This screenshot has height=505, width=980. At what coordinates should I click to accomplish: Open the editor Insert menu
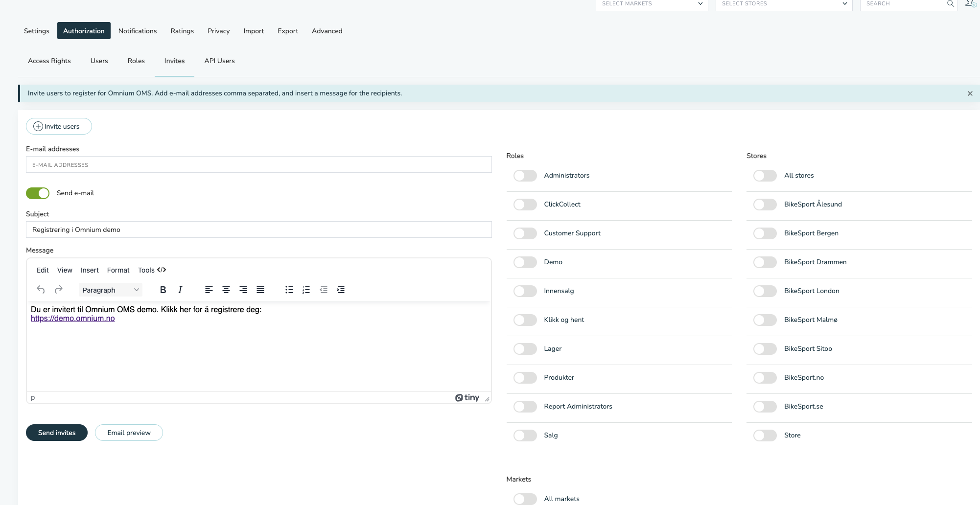tap(90, 270)
